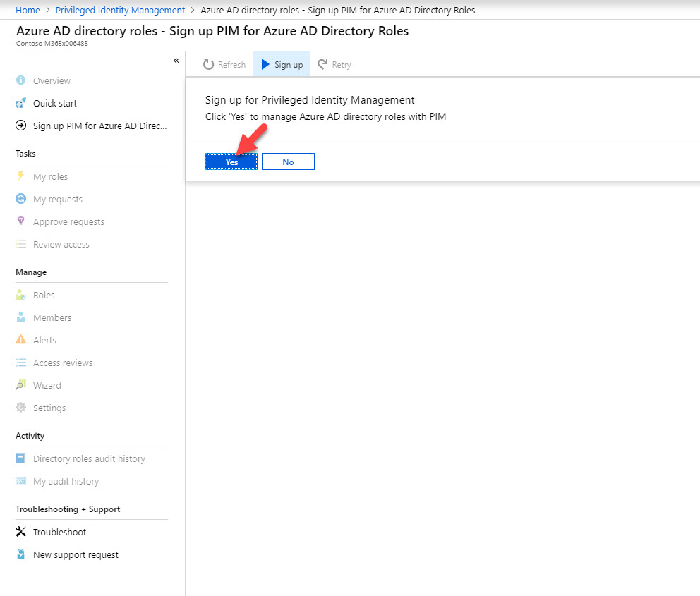
Task: Click the Settings gear icon
Action: [20, 407]
